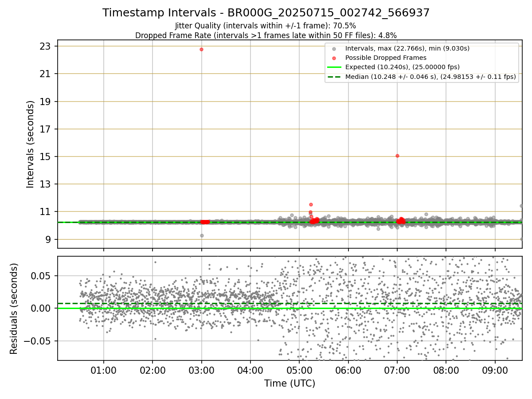This screenshot has width=532, height=399.
Task: Click the y-axis tick label '15'
Action: pos(46,156)
